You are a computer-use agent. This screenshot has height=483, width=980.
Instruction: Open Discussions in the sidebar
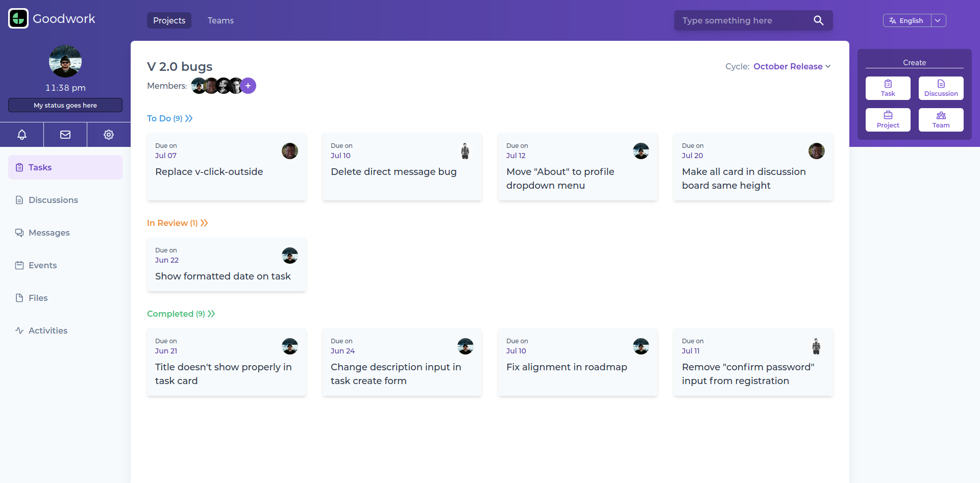point(53,200)
